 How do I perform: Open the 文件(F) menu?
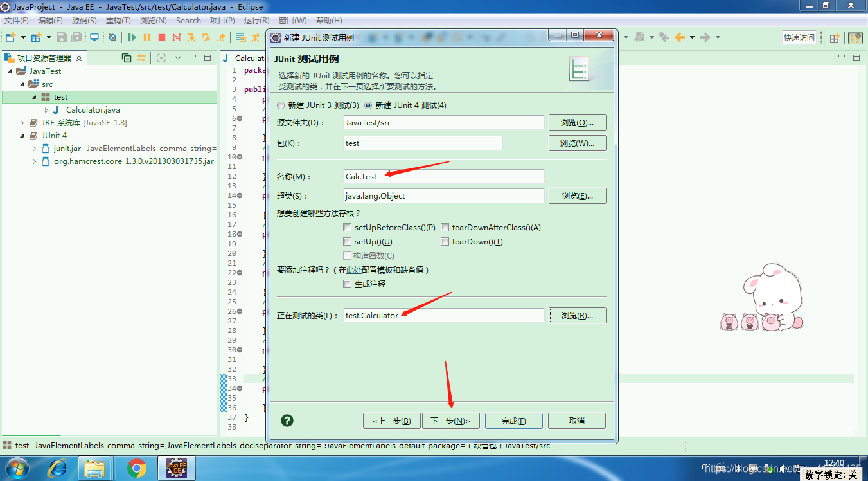pos(17,21)
